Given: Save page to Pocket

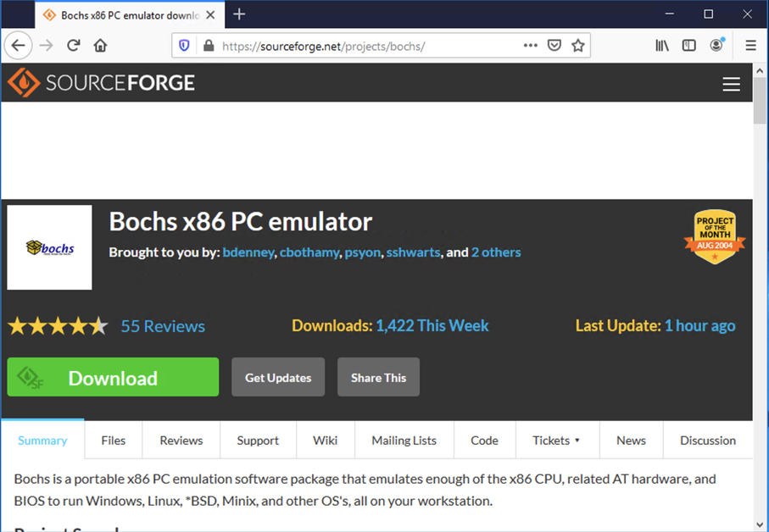Looking at the screenshot, I should point(554,46).
